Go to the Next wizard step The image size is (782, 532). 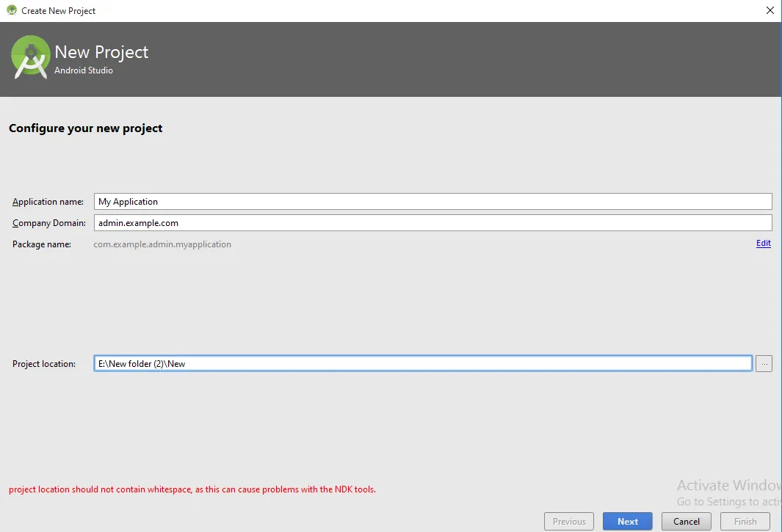tap(627, 522)
